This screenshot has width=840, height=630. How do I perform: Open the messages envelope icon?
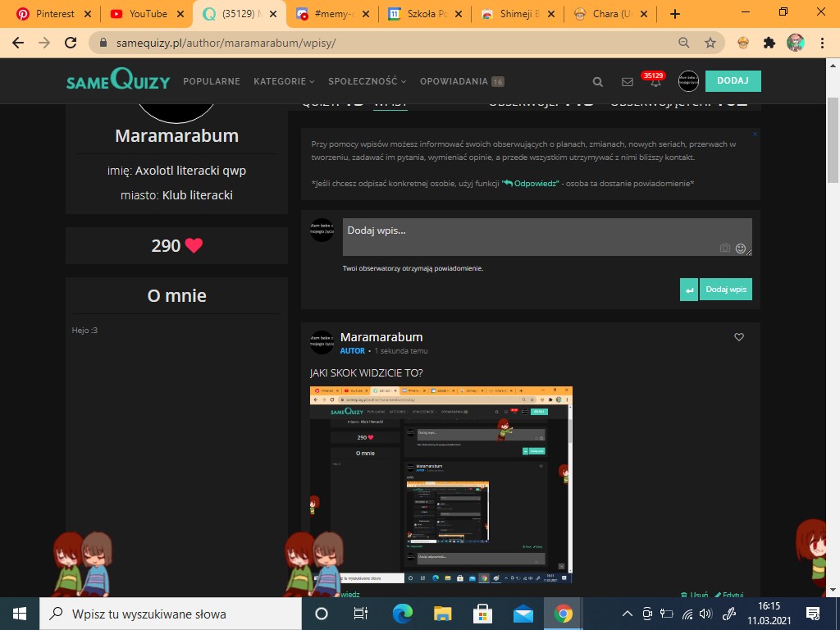point(628,82)
